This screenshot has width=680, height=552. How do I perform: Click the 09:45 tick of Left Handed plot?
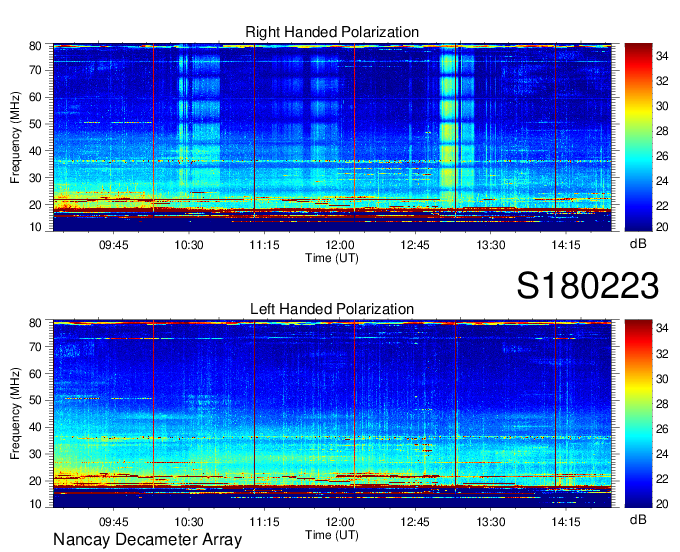tap(114, 522)
